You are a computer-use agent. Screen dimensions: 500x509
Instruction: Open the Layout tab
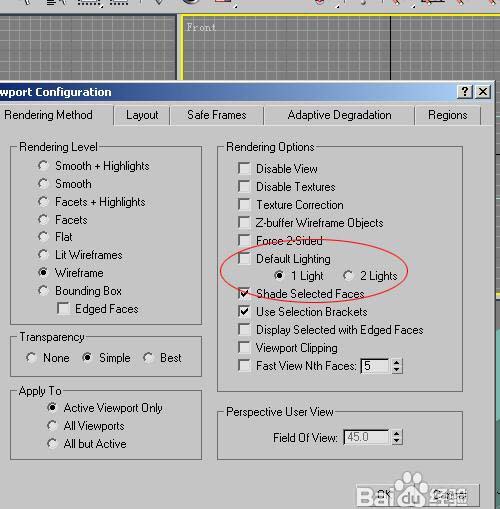142,115
